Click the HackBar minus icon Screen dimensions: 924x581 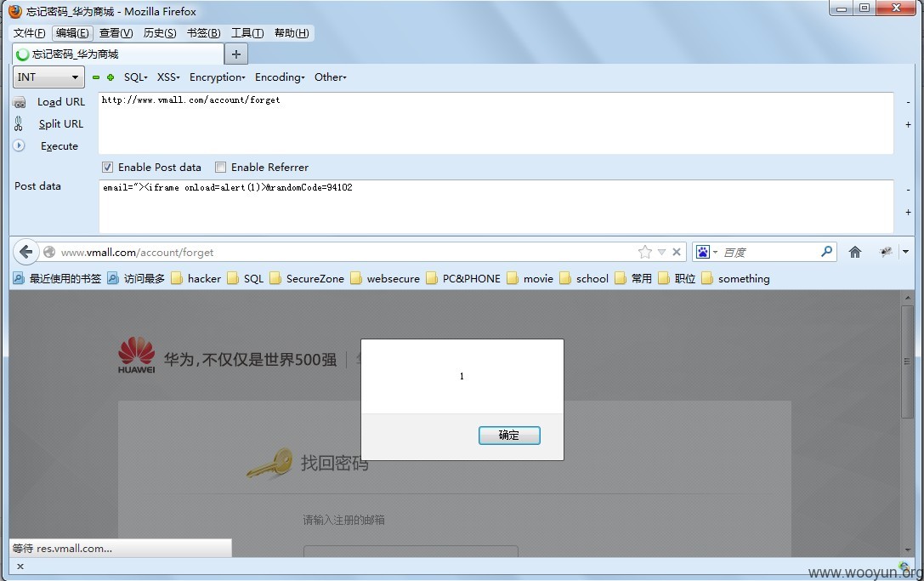click(96, 77)
